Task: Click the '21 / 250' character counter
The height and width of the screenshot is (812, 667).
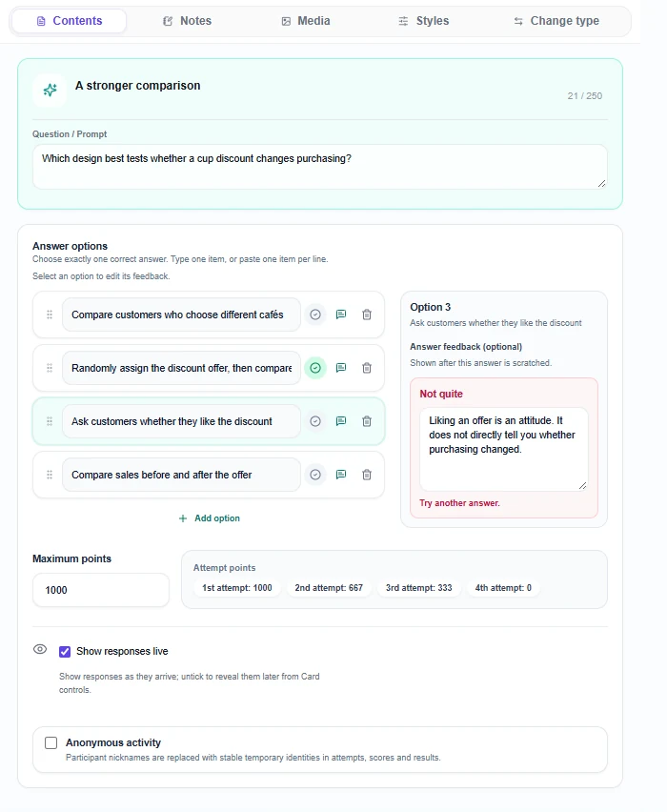Action: click(x=585, y=96)
